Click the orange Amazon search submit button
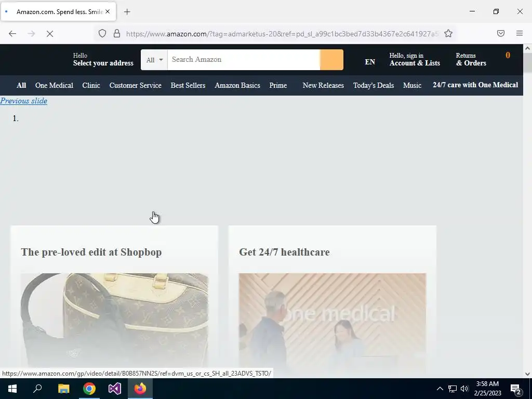Image resolution: width=532 pixels, height=399 pixels. pyautogui.click(x=331, y=60)
